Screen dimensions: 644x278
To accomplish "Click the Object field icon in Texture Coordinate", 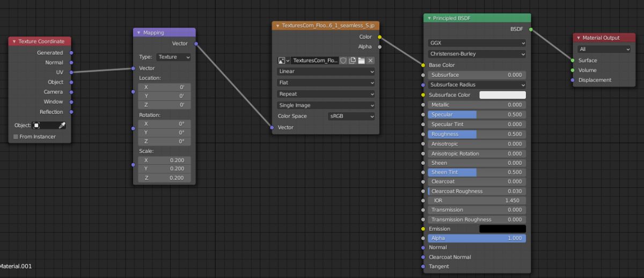I will (36, 125).
